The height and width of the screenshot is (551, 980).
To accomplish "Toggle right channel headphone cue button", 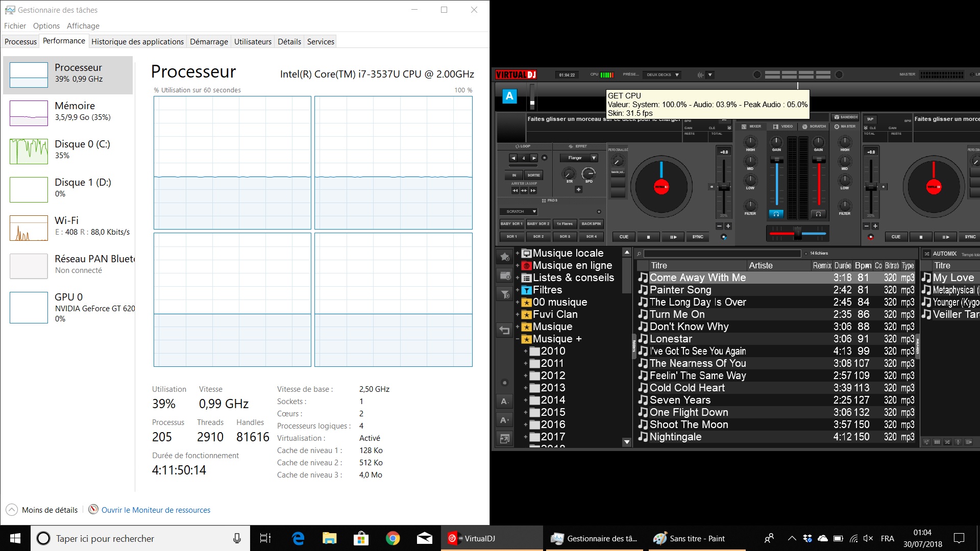I will (818, 214).
